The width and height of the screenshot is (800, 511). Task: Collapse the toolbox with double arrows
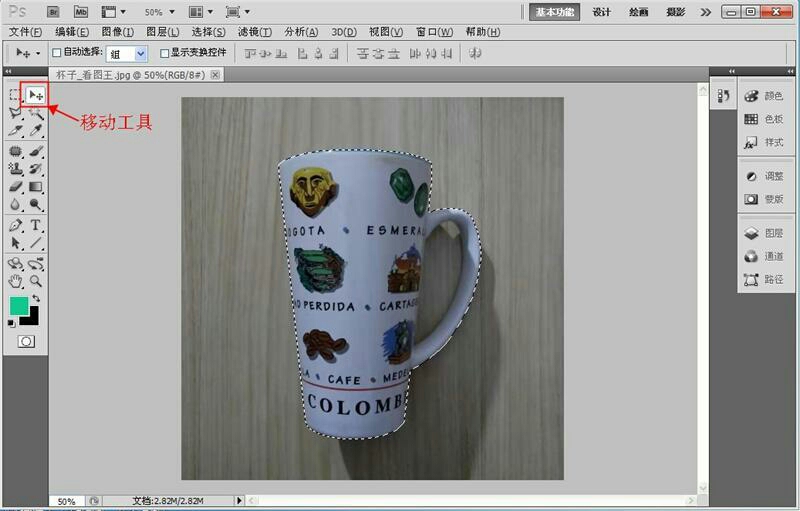pyautogui.click(x=8, y=71)
